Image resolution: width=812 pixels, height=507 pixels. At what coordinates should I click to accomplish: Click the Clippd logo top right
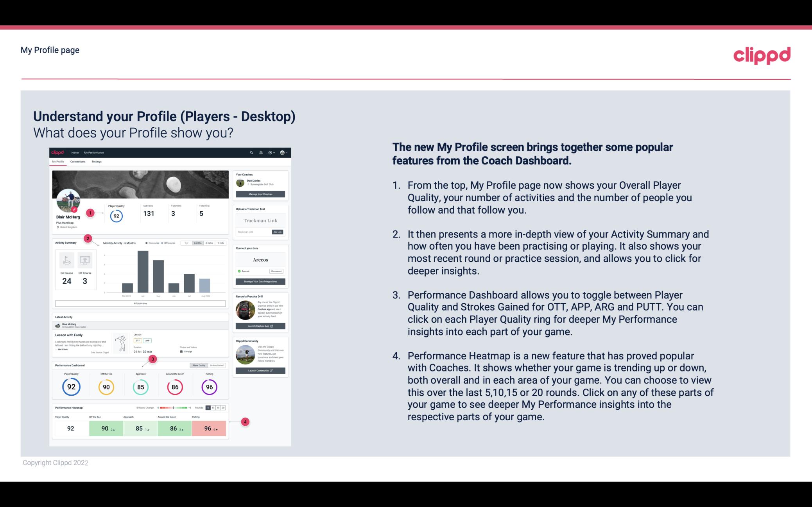pyautogui.click(x=762, y=54)
